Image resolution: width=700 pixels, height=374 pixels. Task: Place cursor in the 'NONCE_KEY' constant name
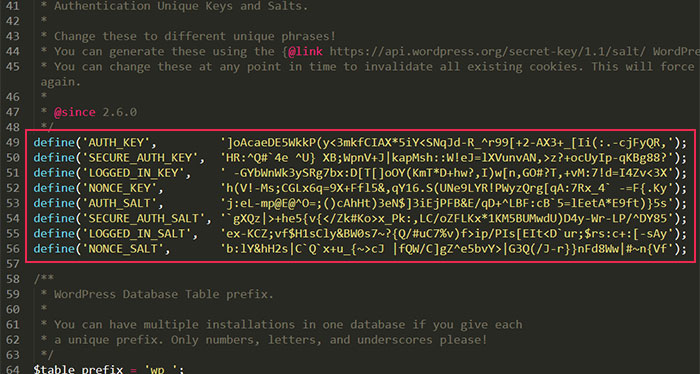pos(120,188)
